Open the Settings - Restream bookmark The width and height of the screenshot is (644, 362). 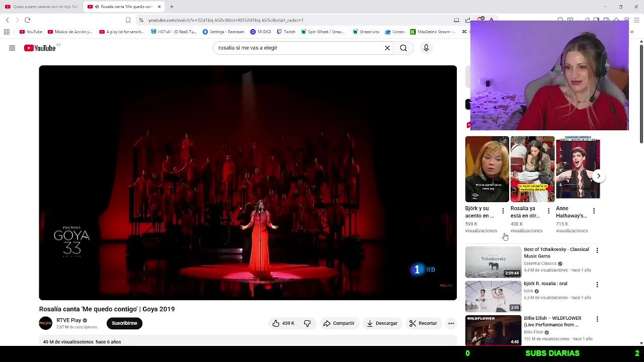point(223,32)
